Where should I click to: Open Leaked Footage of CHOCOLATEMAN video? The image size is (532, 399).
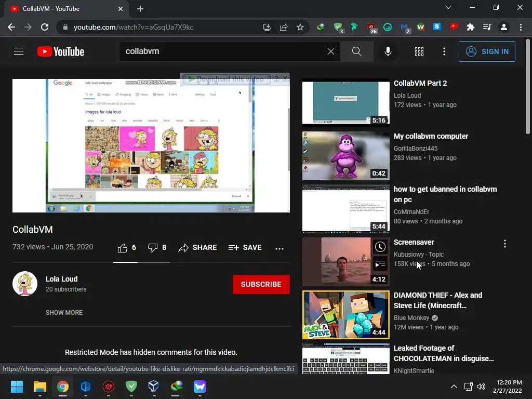click(x=444, y=353)
